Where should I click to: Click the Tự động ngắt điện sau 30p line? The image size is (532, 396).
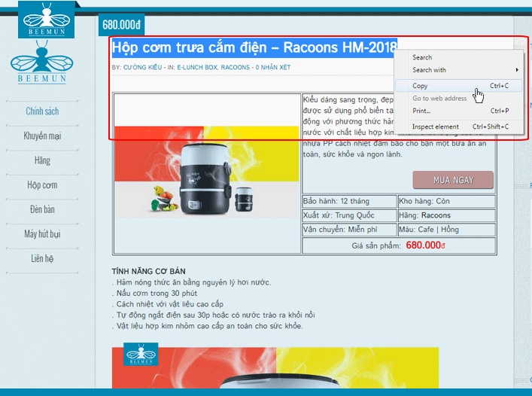tap(215, 315)
